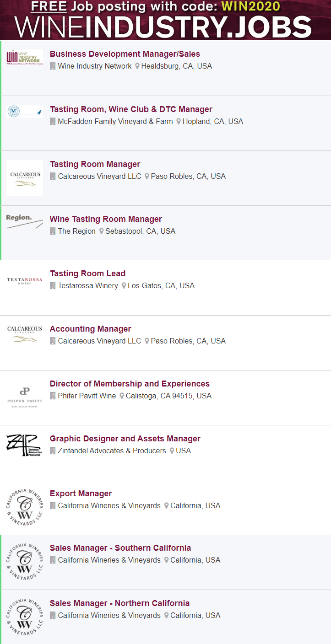Open the Tasting Room Lead job
This screenshot has height=644, width=331.
(x=87, y=274)
